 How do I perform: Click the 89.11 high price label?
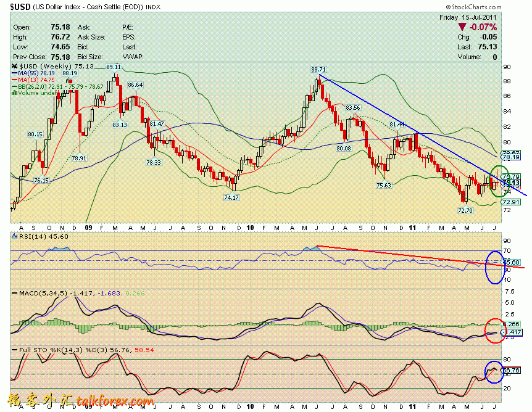113,67
